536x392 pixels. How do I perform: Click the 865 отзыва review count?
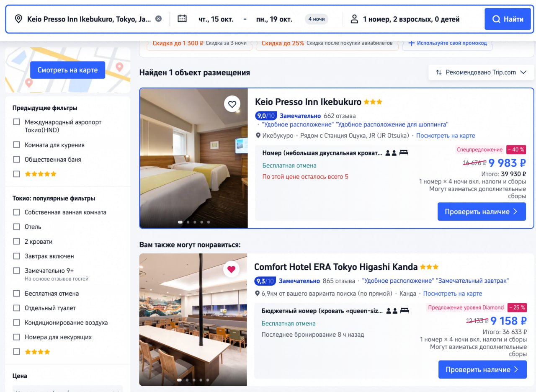[339, 281]
